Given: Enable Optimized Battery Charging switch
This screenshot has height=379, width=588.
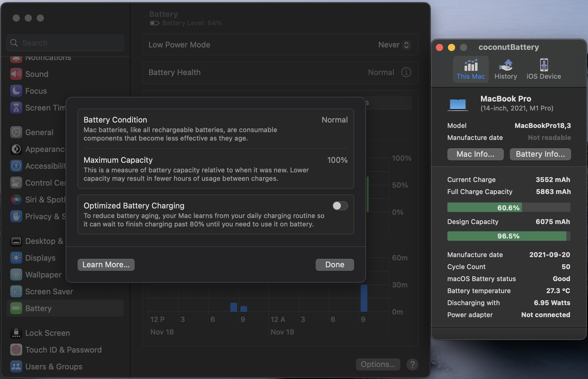Looking at the screenshot, I should [x=340, y=206].
